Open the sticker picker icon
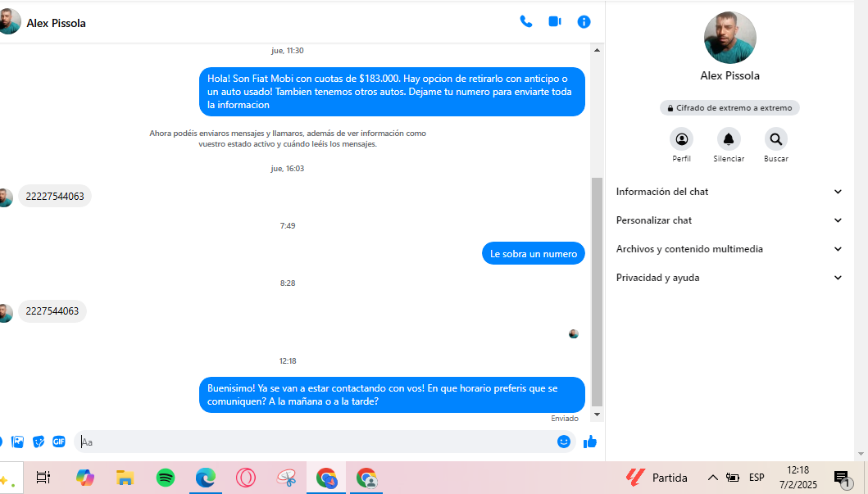 (39, 442)
